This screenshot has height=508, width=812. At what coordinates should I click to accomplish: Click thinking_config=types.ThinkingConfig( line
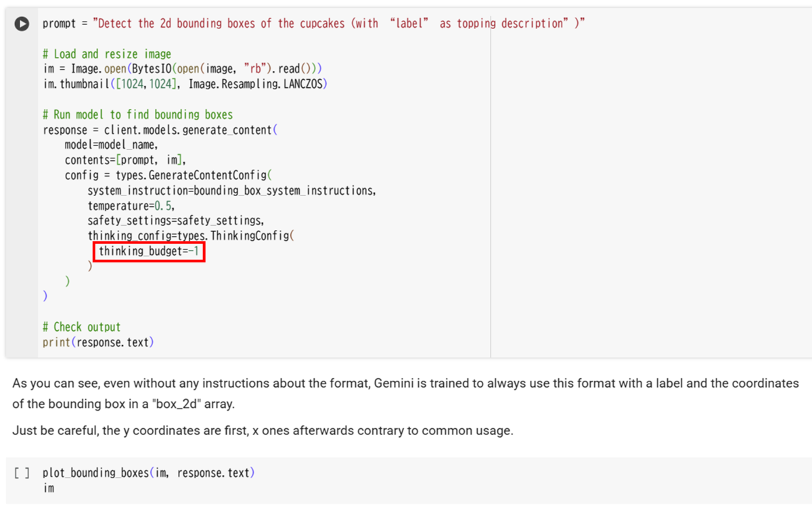coord(192,236)
